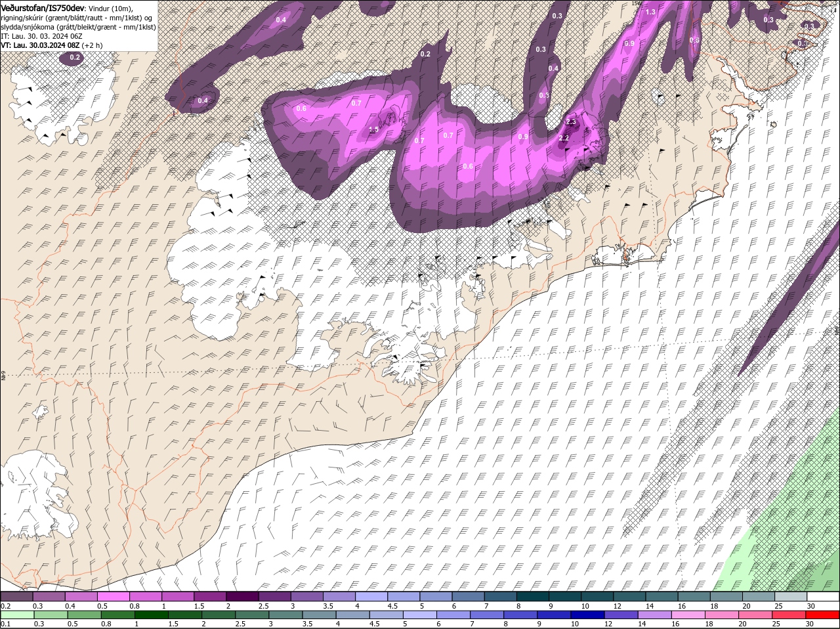Click the '(+2 h)' forecast offset text
The width and height of the screenshot is (840, 629).
[94, 45]
